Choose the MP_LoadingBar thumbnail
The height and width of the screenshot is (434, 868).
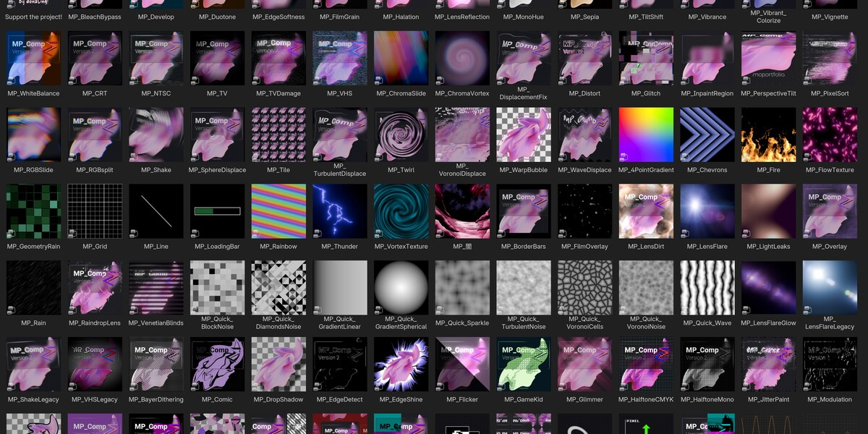click(x=217, y=211)
